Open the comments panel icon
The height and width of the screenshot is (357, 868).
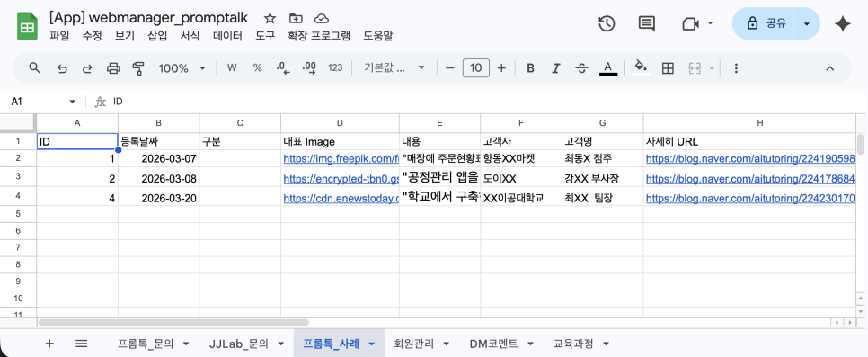[x=647, y=24]
